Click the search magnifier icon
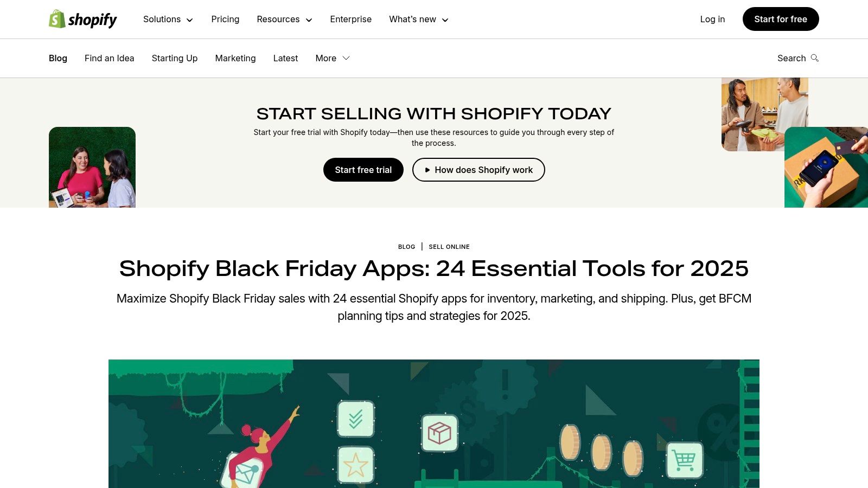This screenshot has width=868, height=488. click(x=814, y=58)
